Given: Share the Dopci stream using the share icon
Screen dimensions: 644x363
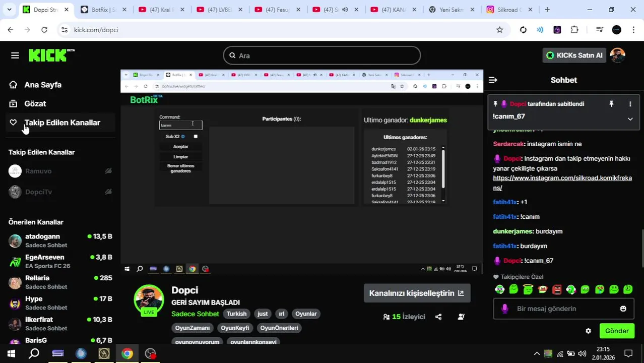Looking at the screenshot, I should pyautogui.click(x=438, y=317).
